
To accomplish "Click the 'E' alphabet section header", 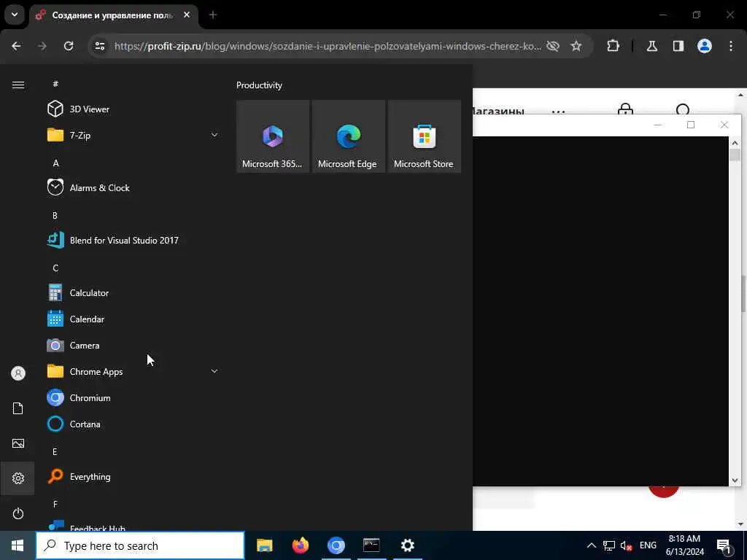I will 55,451.
